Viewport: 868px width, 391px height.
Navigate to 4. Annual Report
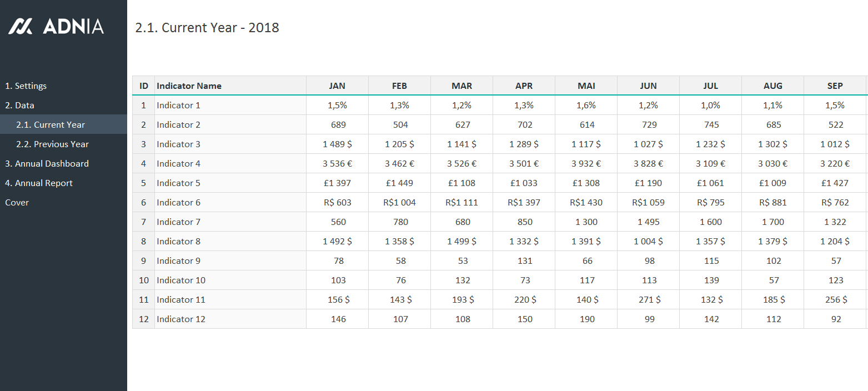click(x=39, y=183)
